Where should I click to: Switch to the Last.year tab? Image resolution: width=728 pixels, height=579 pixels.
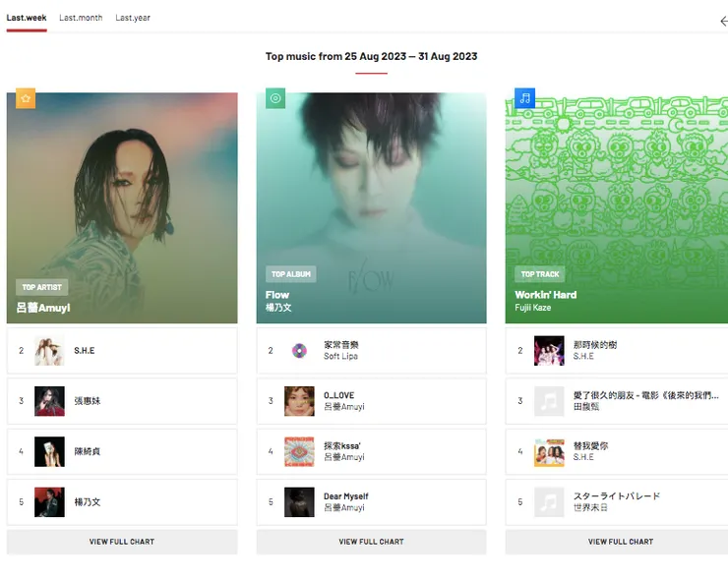tap(133, 18)
